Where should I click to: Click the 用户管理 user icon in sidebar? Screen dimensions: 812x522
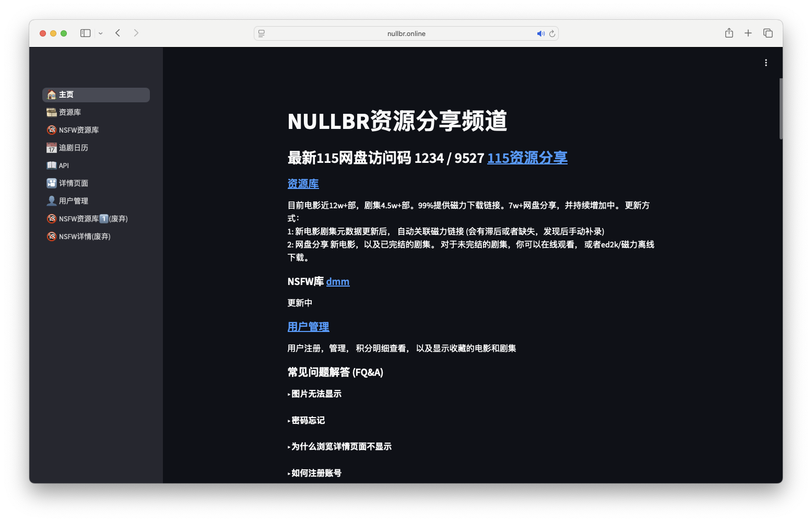pos(51,200)
